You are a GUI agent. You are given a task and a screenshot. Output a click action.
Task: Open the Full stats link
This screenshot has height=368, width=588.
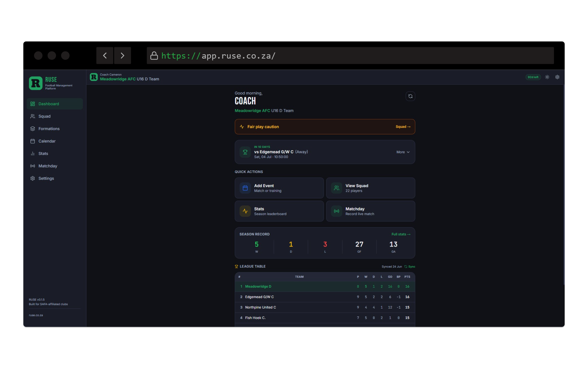pyautogui.click(x=401, y=234)
